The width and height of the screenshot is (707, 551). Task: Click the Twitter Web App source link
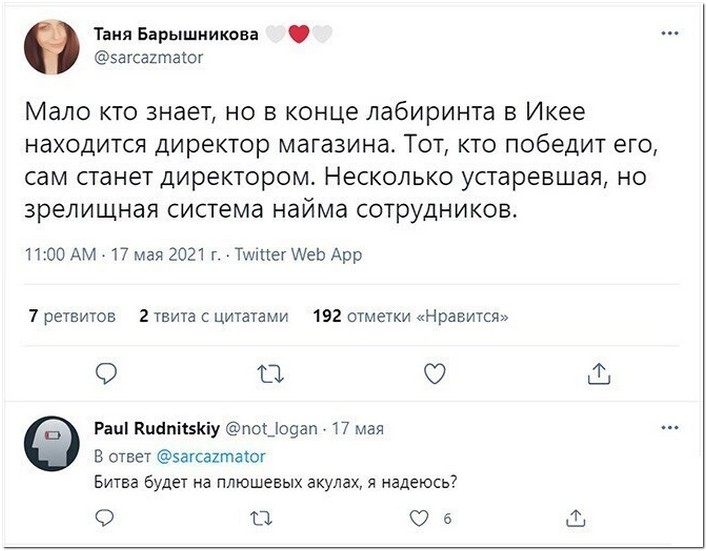(298, 255)
